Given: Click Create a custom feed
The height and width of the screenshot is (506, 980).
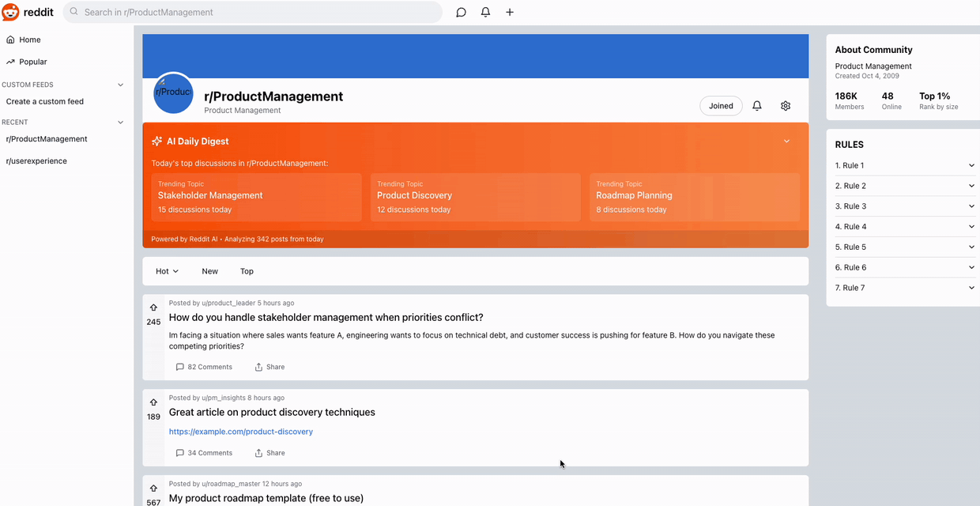Looking at the screenshot, I should coord(45,101).
